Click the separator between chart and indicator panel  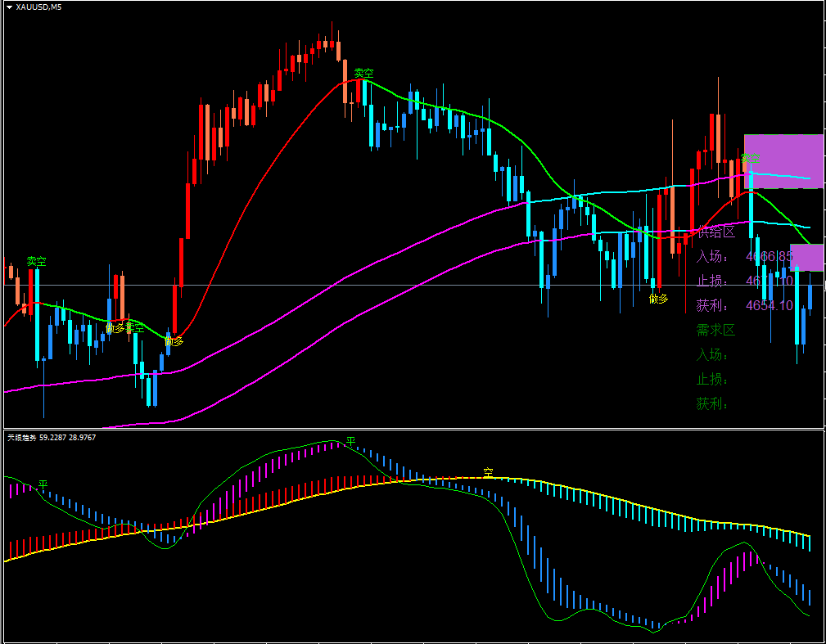point(413,428)
